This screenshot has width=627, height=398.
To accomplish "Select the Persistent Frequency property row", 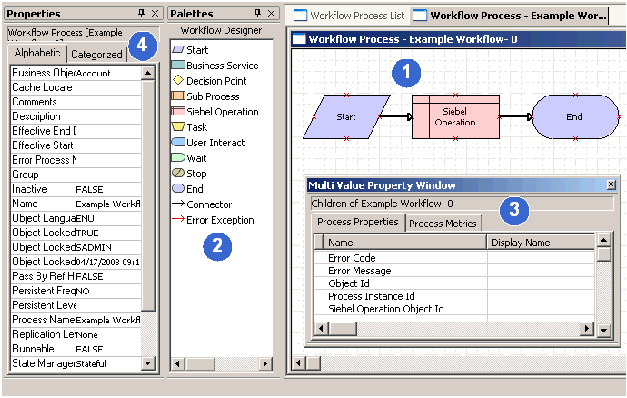I will click(76, 291).
